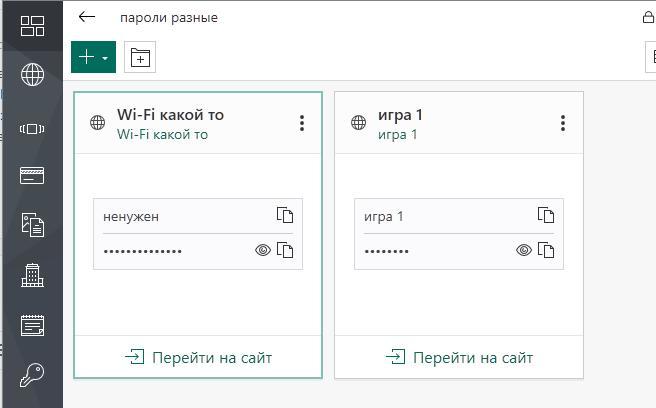Open the bank cards sidebar section
656x408 pixels.
pyautogui.click(x=32, y=175)
